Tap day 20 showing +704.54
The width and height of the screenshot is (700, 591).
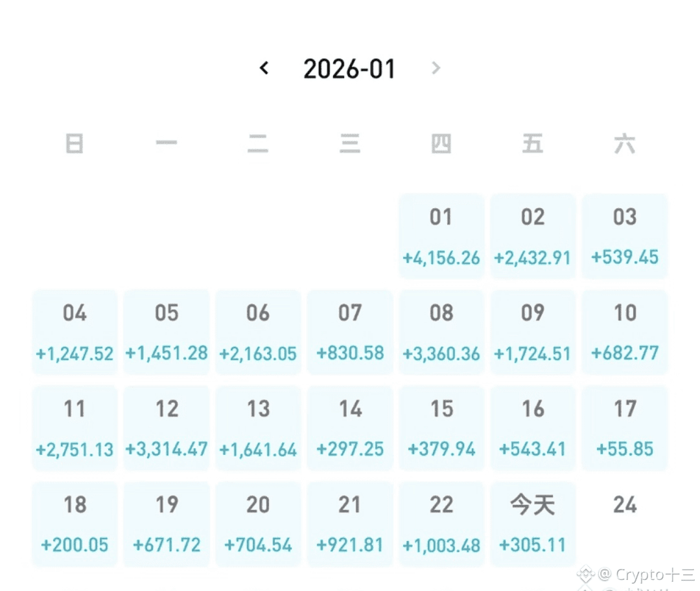pos(258,524)
